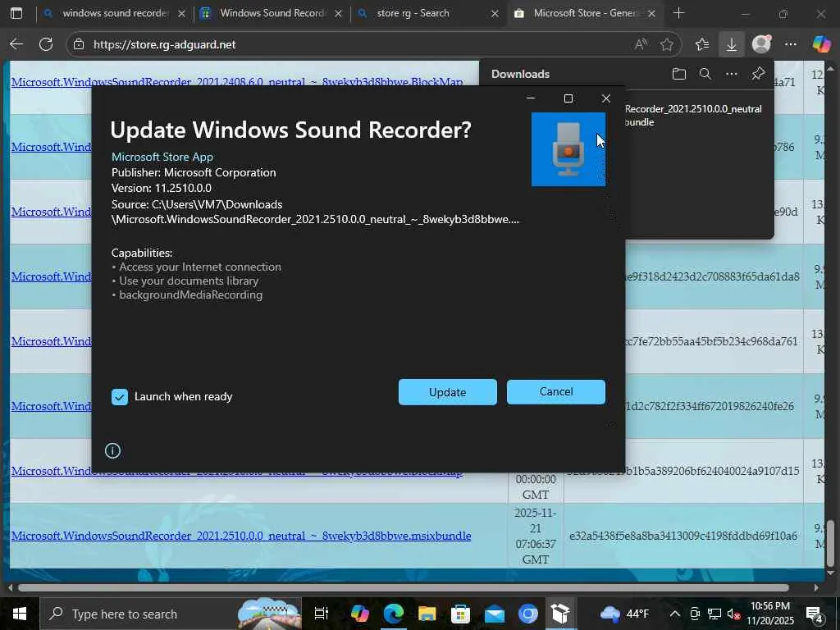Search downloads using the magnifier icon

click(705, 74)
